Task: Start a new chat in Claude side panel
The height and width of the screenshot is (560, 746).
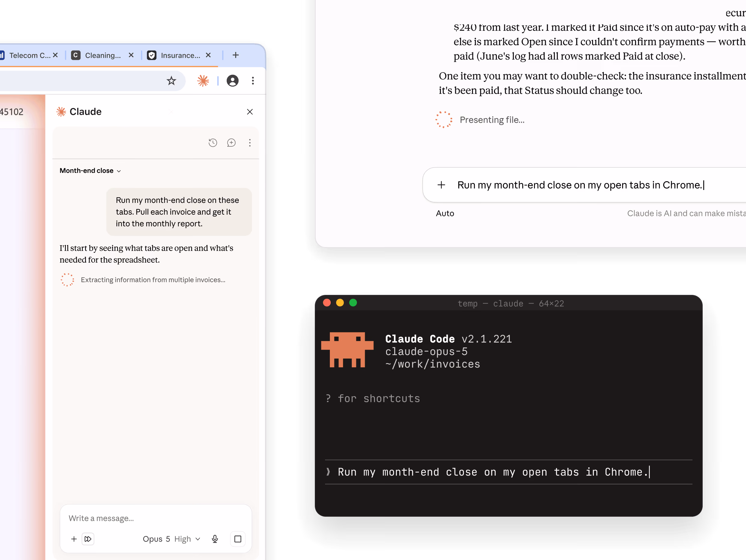Action: 231,143
